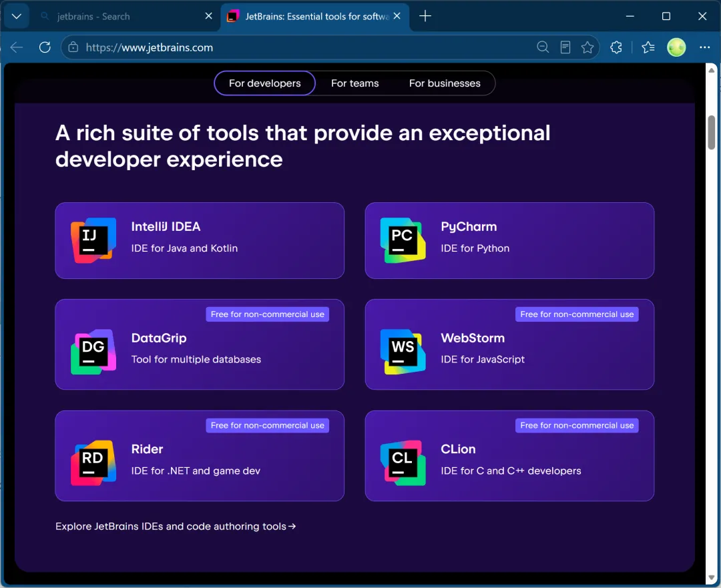Screen dimensions: 721x588
Task: Switch to the jetbrains - Search tab
Action: (x=124, y=17)
